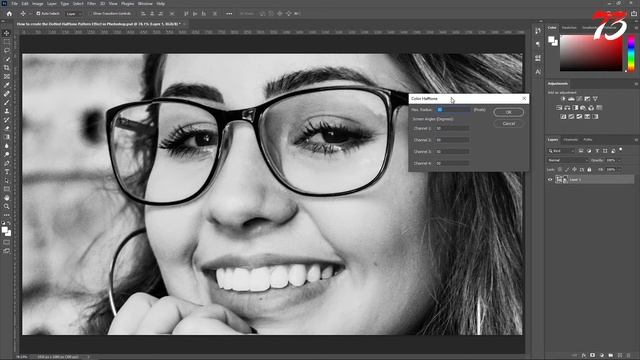The image size is (640, 360).
Task: Toggle Show Transform Controls checkbox
Action: point(91,13)
